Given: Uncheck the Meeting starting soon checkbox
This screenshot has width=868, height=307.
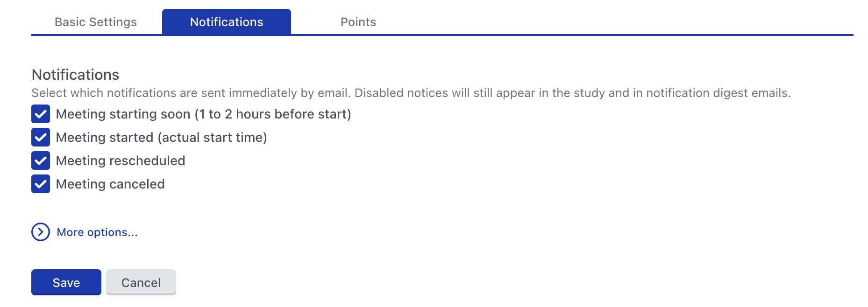Looking at the screenshot, I should click(x=41, y=114).
